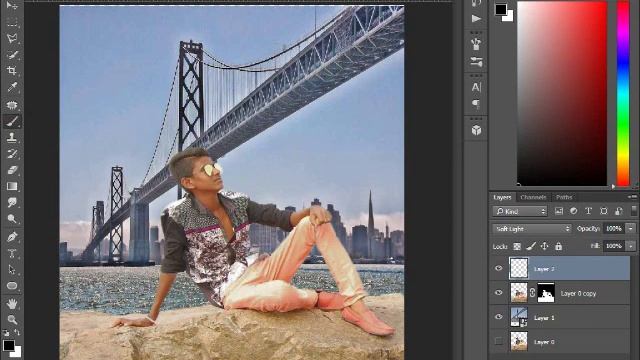Screen dimensions: 640x360
Task: Click the Opacity 100% field
Action: (614, 229)
